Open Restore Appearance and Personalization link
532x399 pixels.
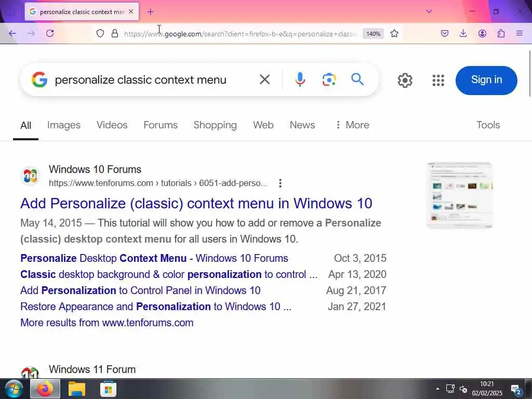156,307
